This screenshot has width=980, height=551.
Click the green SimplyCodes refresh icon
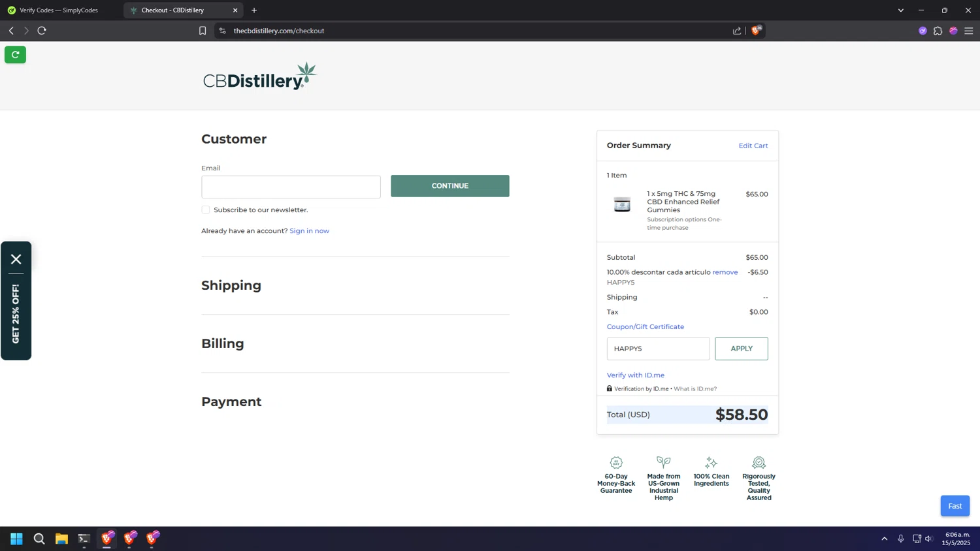[x=15, y=55]
